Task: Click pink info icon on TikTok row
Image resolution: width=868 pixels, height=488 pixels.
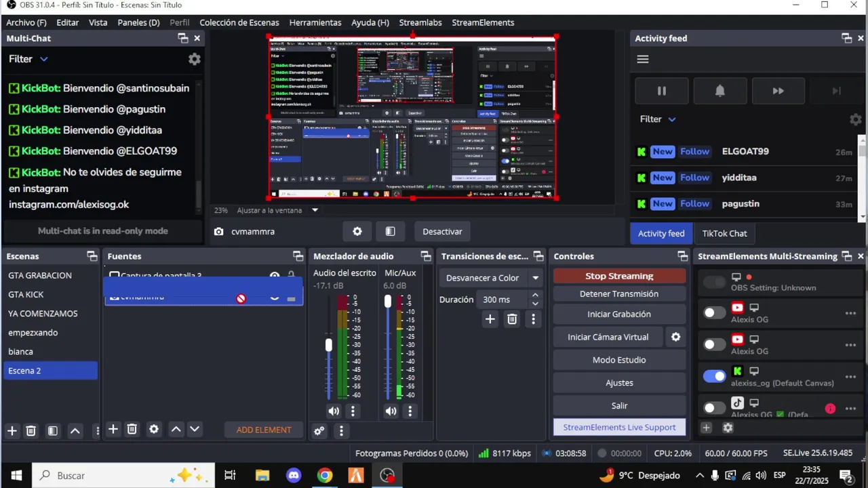Action: pos(830,409)
